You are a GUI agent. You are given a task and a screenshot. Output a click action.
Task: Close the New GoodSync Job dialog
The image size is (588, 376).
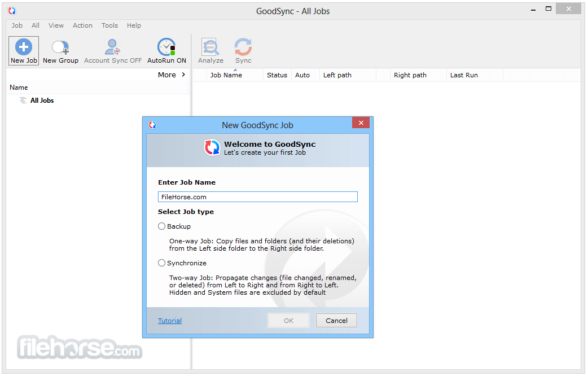tap(361, 123)
